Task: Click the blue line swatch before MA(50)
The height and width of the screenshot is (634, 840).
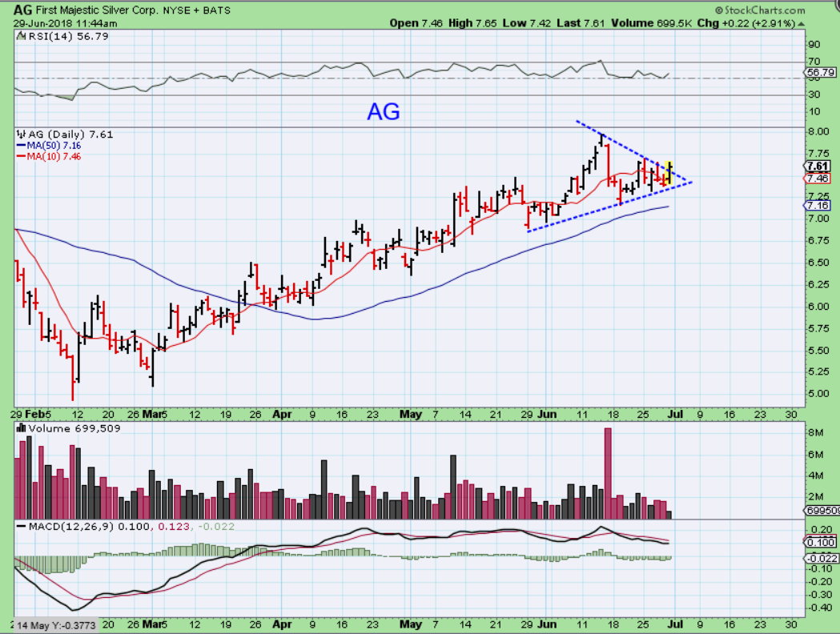Action: (x=22, y=146)
